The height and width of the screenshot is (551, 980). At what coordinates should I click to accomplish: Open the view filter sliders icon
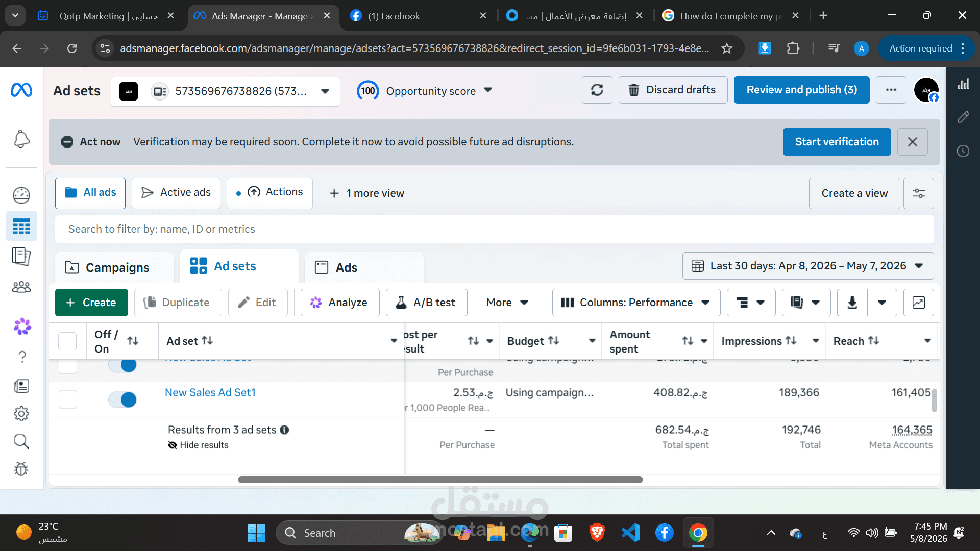tap(919, 193)
